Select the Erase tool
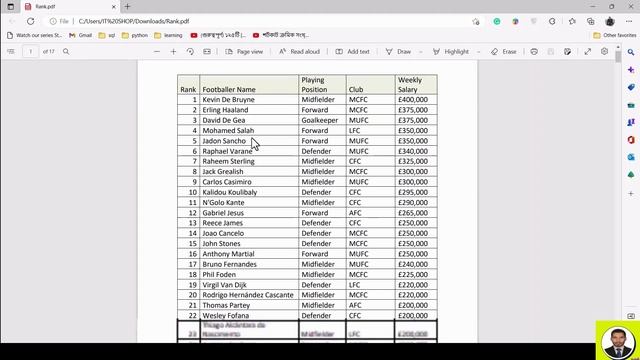This screenshot has width=640, height=360. (504, 52)
